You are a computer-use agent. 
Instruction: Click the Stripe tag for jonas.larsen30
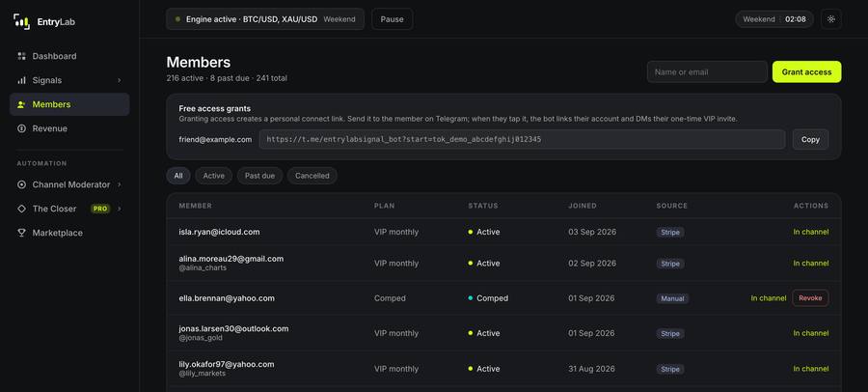(670, 333)
